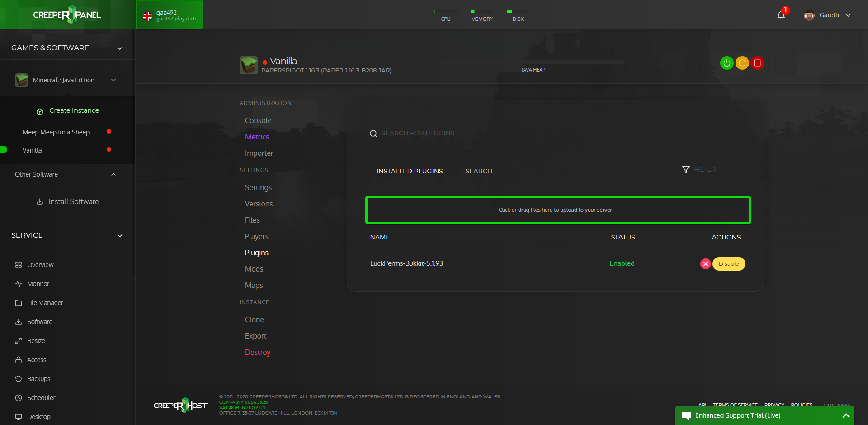Click the Desktop monitor icon
Screen dimensions: 868x425
pos(19,417)
